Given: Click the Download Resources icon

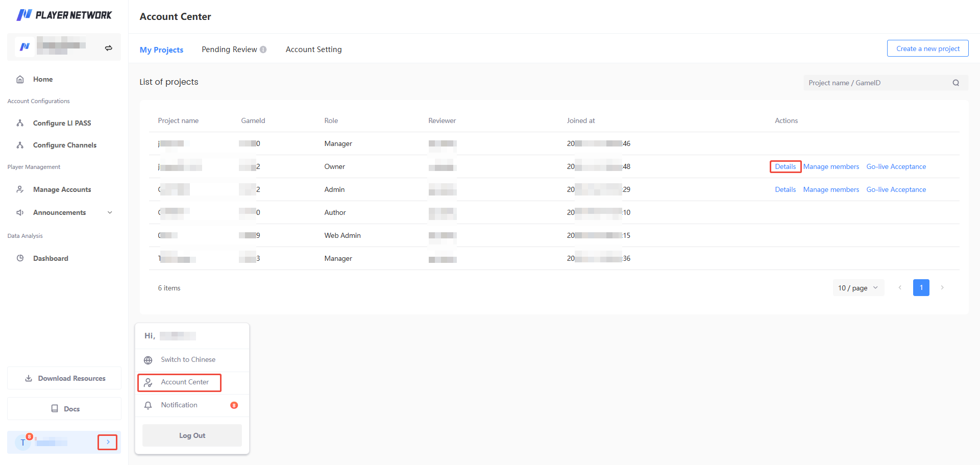Looking at the screenshot, I should (28, 378).
